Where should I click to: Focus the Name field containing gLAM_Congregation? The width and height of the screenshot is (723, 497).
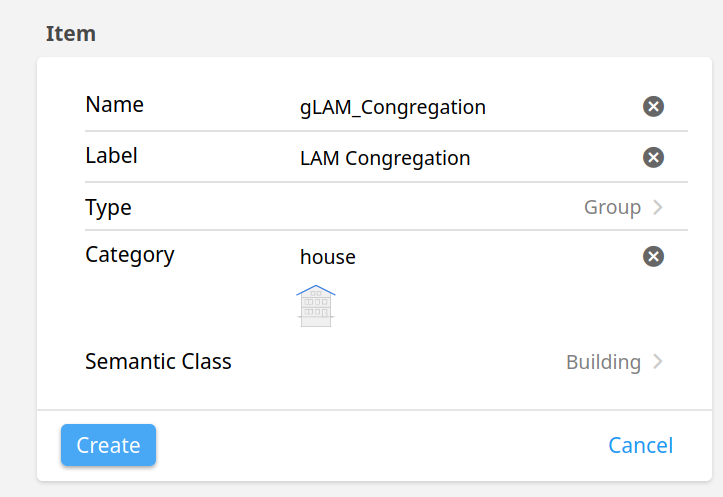(466, 107)
